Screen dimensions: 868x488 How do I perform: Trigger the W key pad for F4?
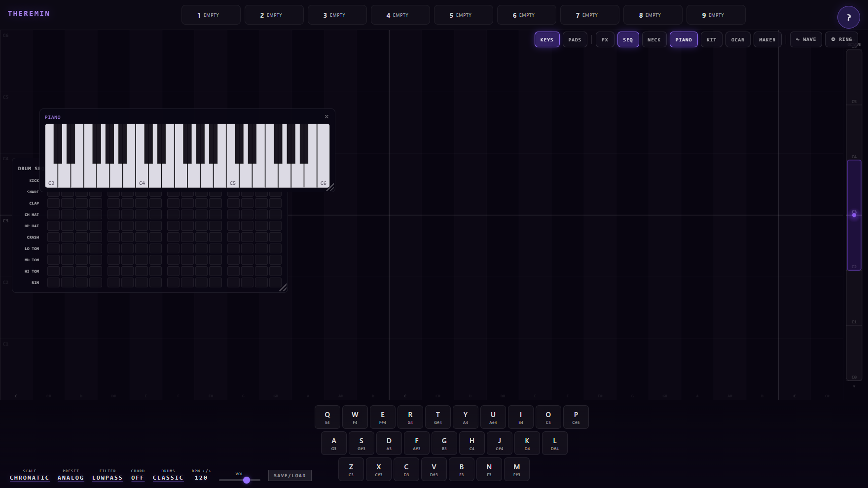[x=355, y=417]
